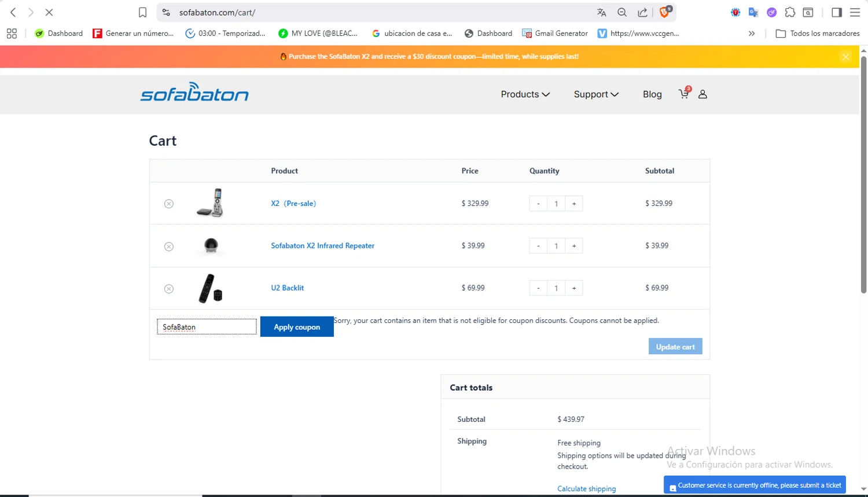868x497 pixels.
Task: Stop page loading with the X button
Action: pos(49,12)
